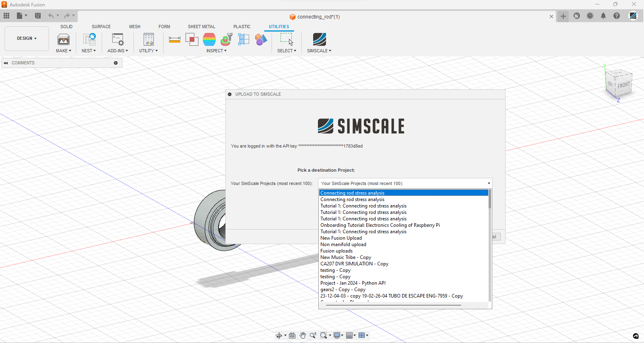Open the Help question mark menu

pos(617,16)
